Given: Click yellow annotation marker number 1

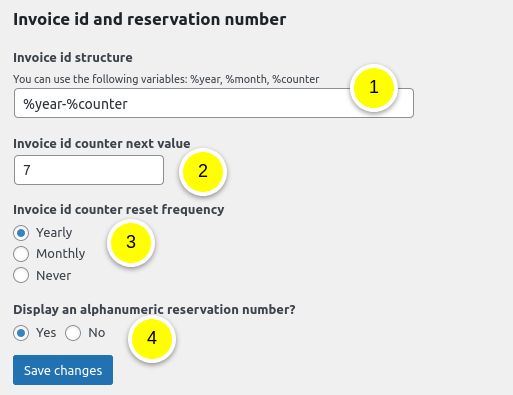Looking at the screenshot, I should 374,88.
